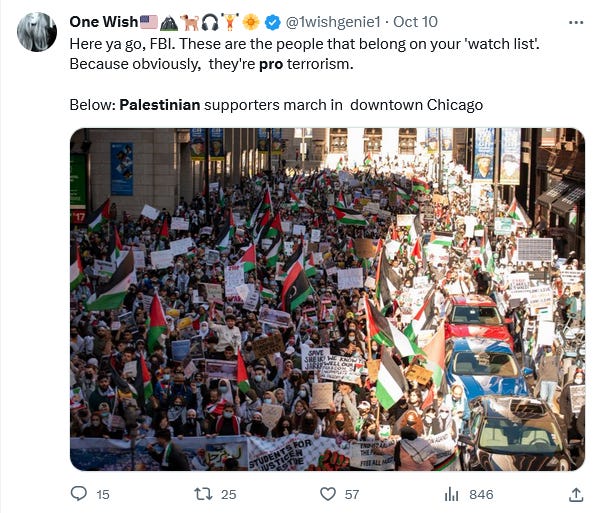This screenshot has height=513, width=598.
Task: Open the @1wishgenie1 handle link
Action: tap(333, 22)
